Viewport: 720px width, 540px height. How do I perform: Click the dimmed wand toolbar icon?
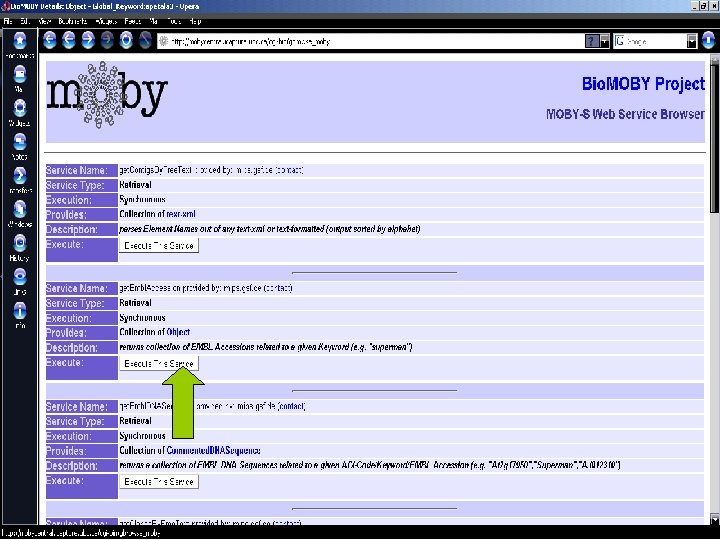(145, 41)
